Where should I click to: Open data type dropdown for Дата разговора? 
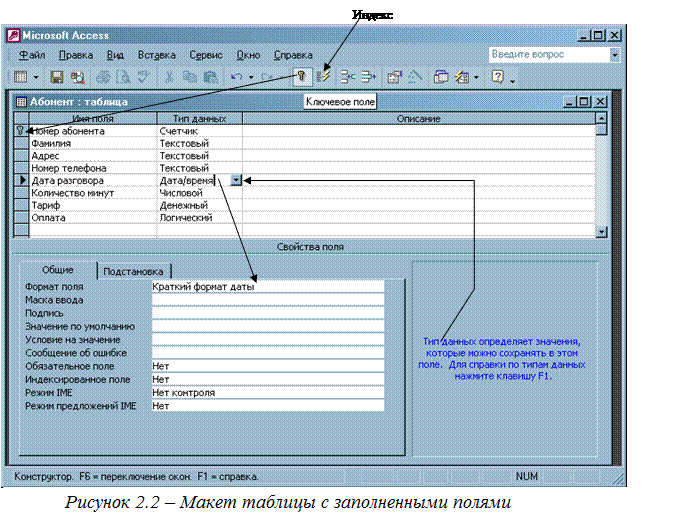tap(236, 180)
